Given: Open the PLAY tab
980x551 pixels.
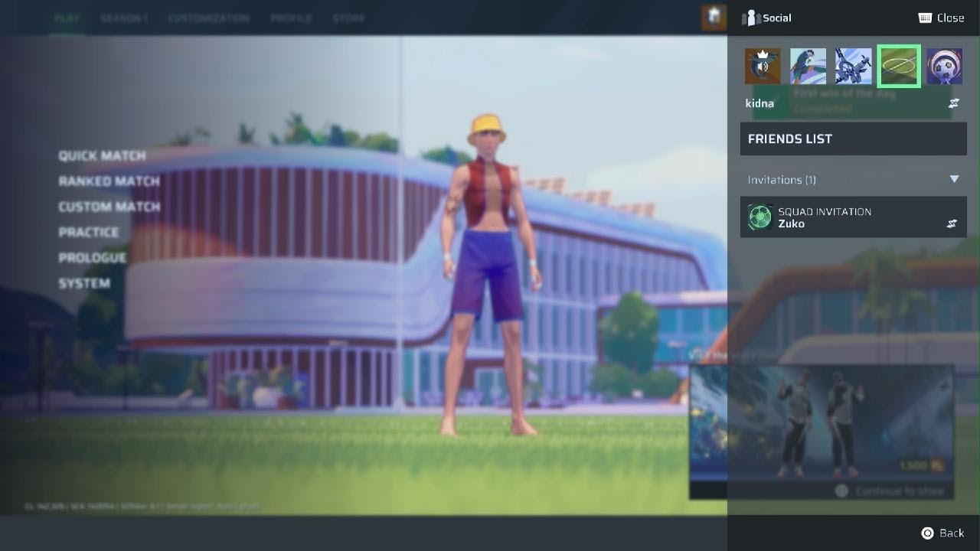Looking at the screenshot, I should point(66,18).
